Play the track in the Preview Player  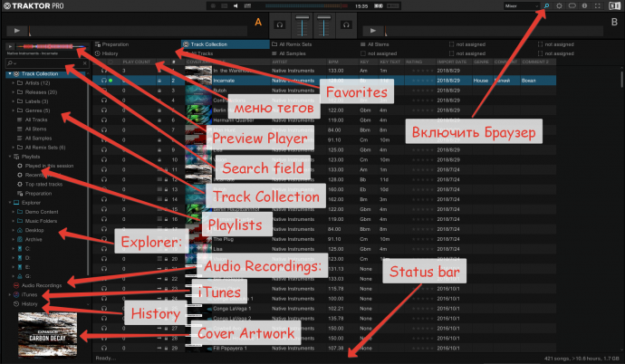click(x=10, y=46)
